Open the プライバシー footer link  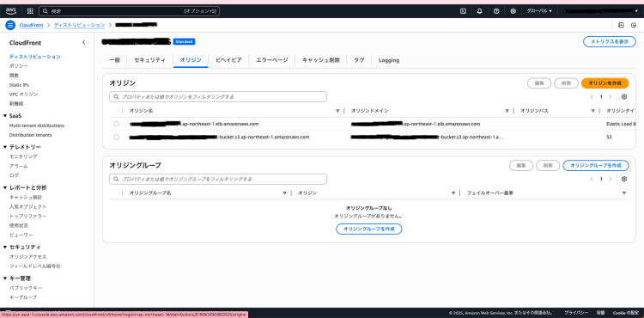pos(576,313)
